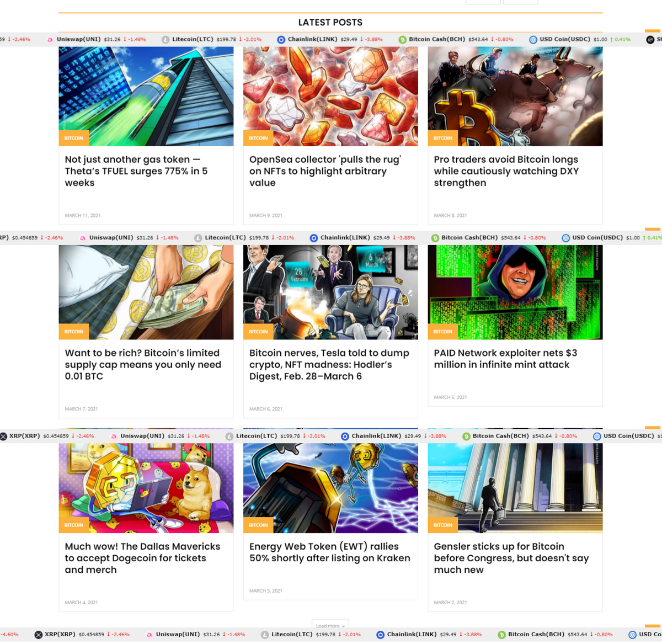Click the BITCOIN category label on PAID Network post
This screenshot has height=644, width=662.
pyautogui.click(x=442, y=331)
